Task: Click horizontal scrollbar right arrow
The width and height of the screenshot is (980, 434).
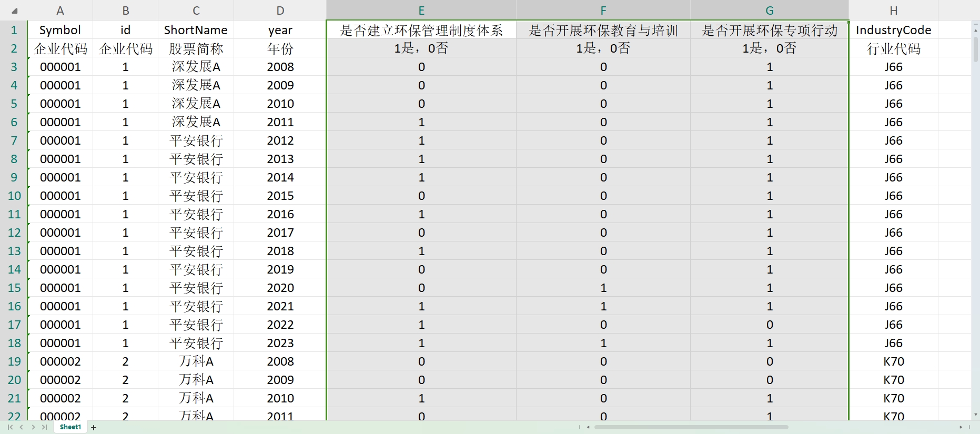Action: tap(961, 427)
